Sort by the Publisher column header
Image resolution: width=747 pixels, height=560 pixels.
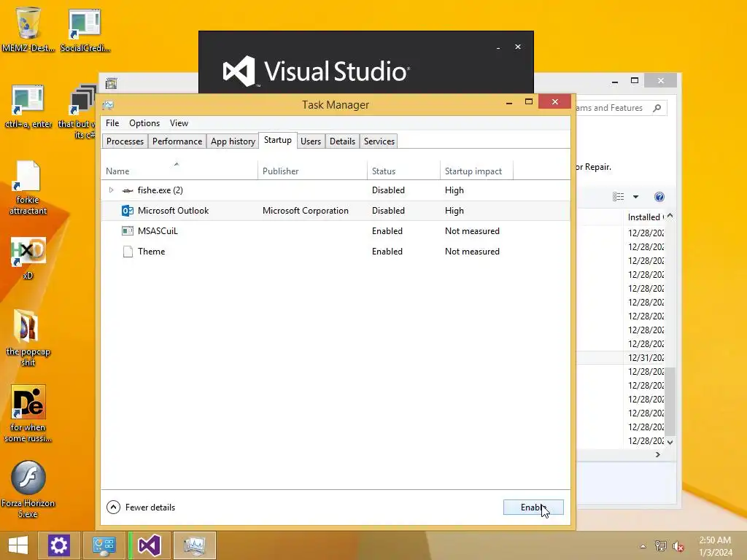click(312, 171)
